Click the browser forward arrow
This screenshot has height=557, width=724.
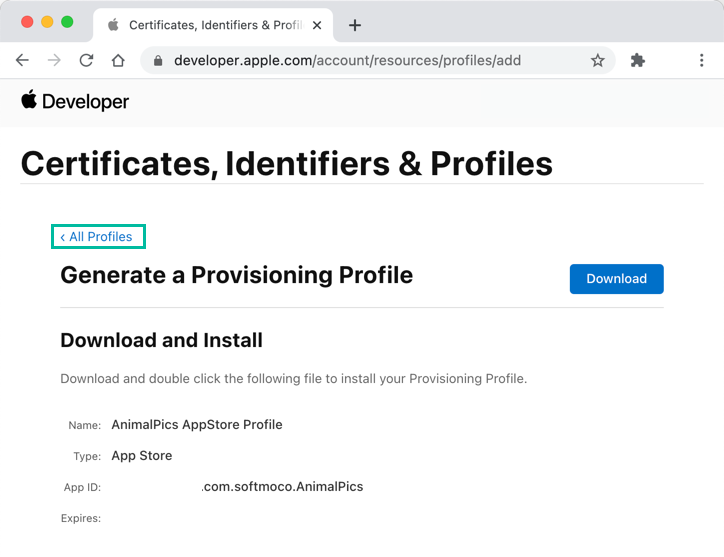(x=54, y=61)
